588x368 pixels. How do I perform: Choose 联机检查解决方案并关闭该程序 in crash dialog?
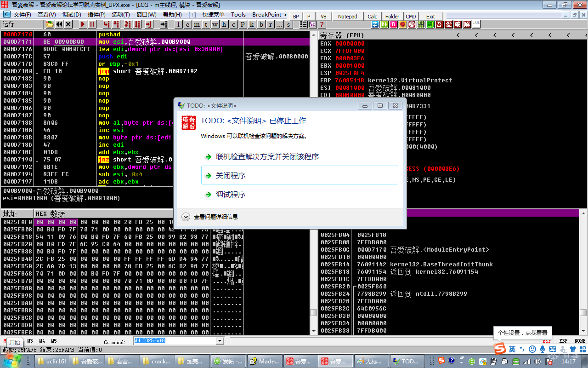click(x=300, y=157)
